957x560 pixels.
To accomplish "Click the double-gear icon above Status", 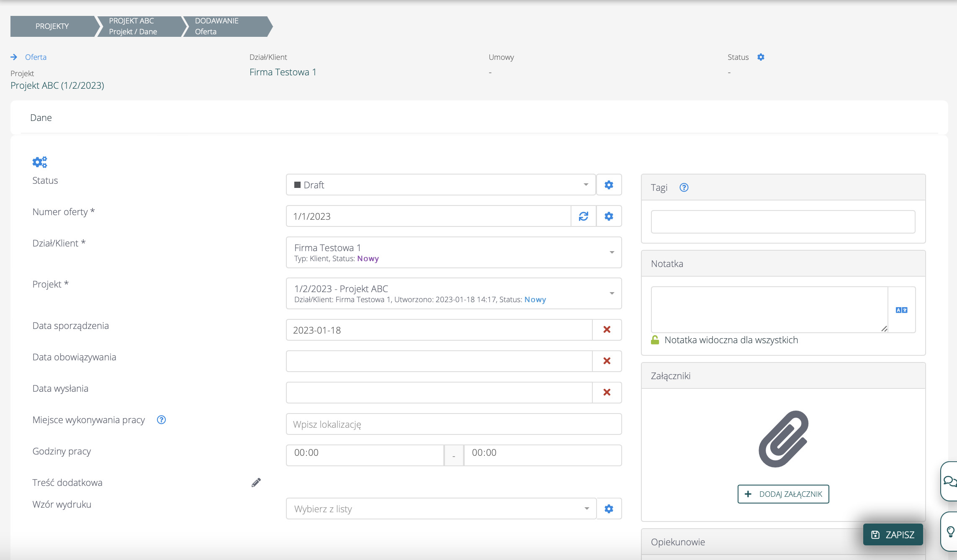I will click(x=40, y=162).
